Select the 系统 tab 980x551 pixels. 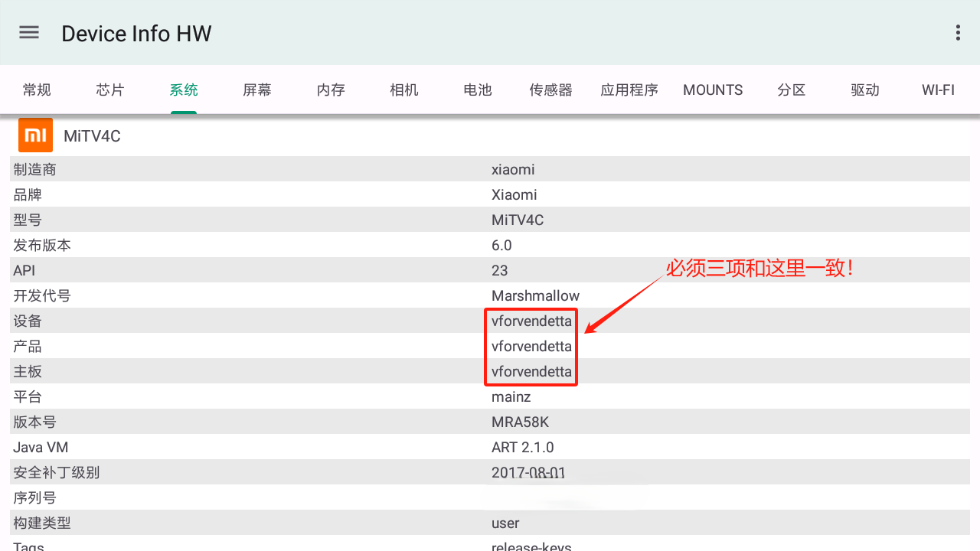tap(184, 90)
